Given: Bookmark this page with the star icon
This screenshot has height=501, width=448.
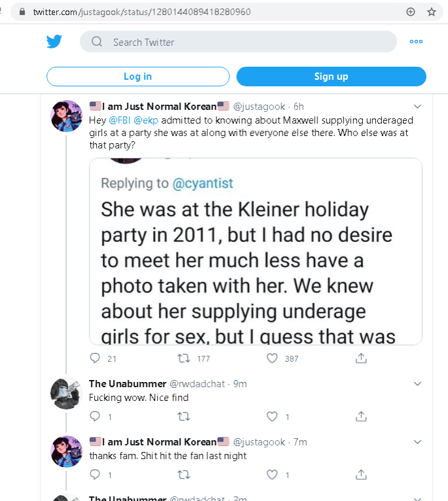Looking at the screenshot, I should (431, 12).
